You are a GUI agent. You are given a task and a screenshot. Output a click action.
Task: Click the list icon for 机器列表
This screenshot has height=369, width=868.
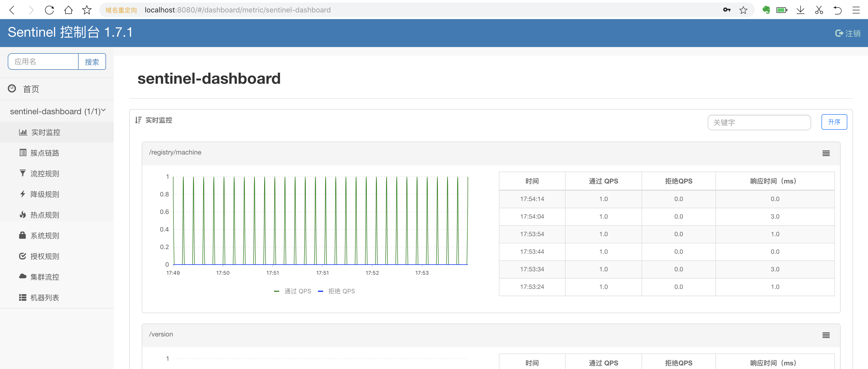(22, 298)
